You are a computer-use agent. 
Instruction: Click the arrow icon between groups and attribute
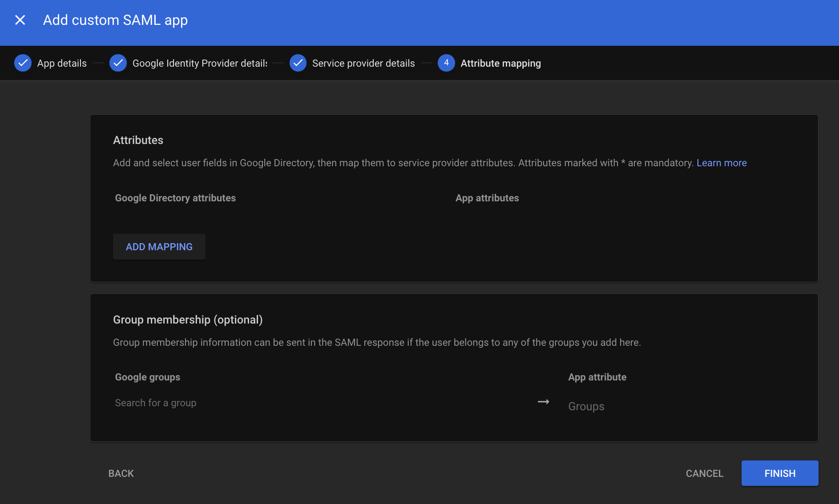click(543, 402)
